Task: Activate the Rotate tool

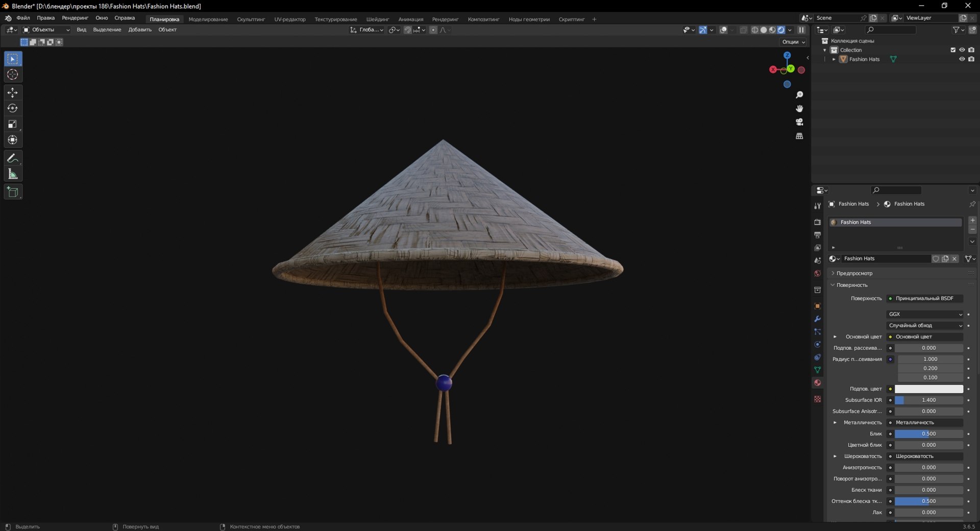Action: [x=13, y=108]
